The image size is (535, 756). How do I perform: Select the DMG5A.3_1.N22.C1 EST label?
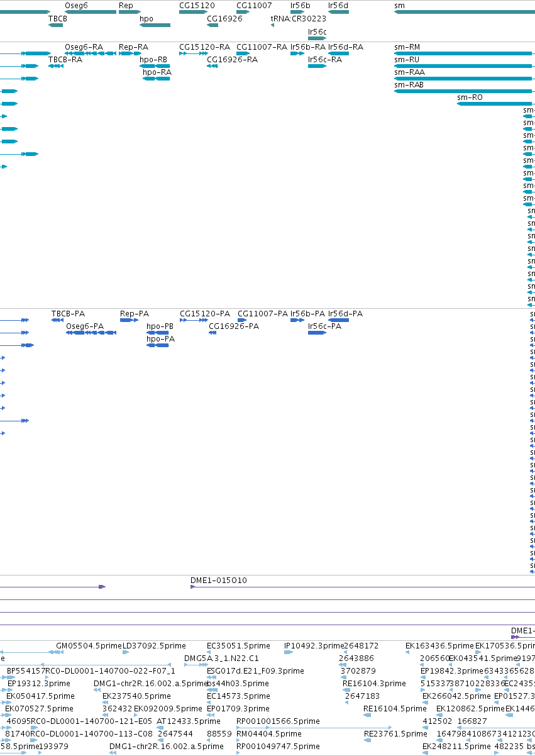[221, 659]
